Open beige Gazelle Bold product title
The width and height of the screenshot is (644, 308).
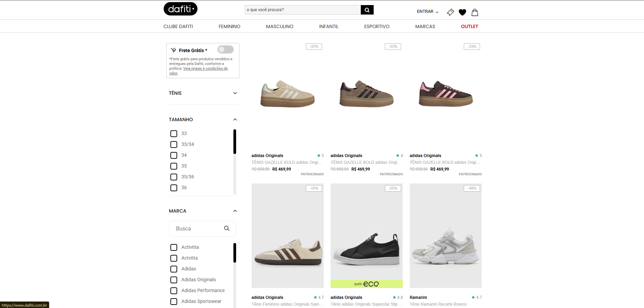(x=287, y=162)
